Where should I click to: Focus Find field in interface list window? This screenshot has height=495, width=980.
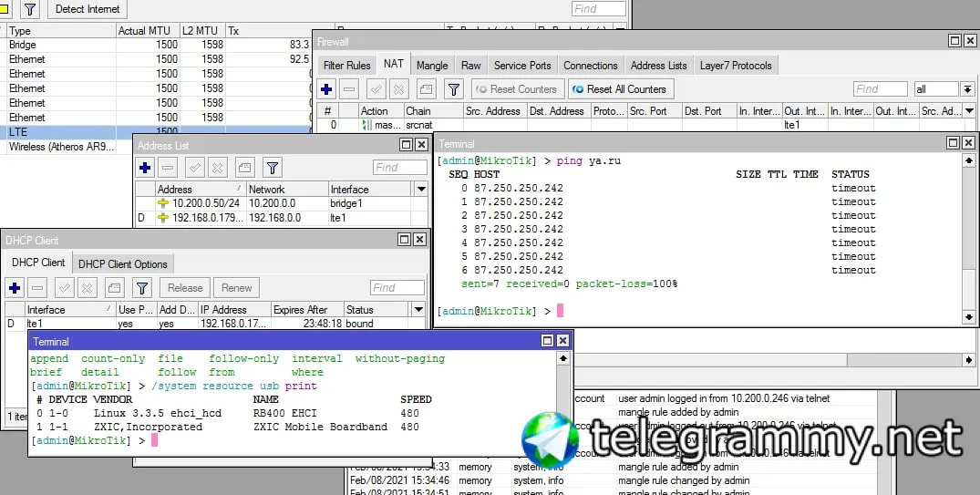tap(599, 9)
